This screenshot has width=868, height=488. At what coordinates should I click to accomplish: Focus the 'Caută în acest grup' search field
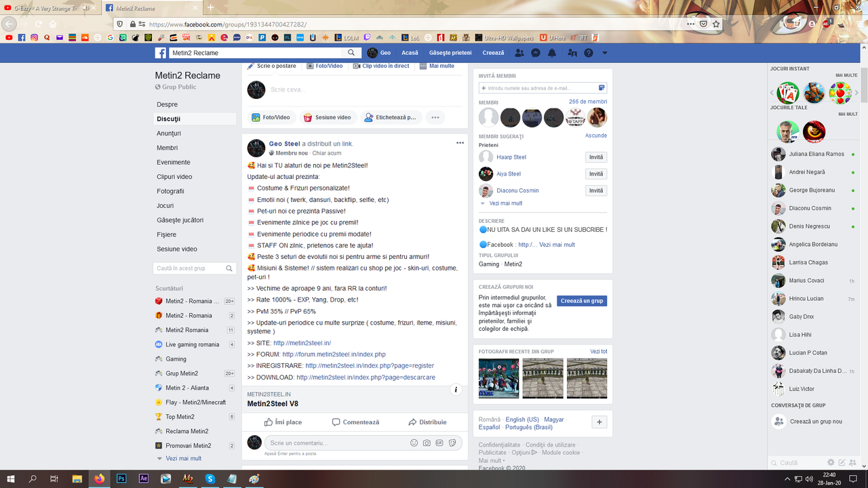(195, 268)
